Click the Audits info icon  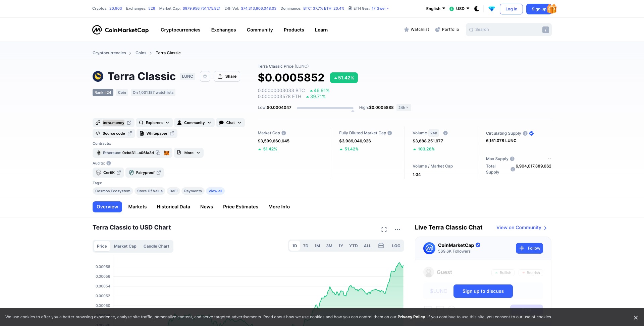(109, 163)
